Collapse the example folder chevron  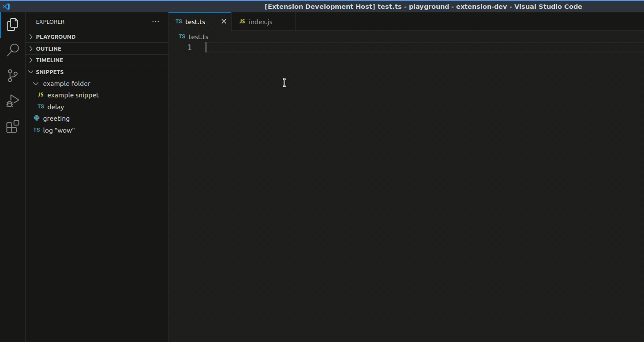click(x=36, y=83)
